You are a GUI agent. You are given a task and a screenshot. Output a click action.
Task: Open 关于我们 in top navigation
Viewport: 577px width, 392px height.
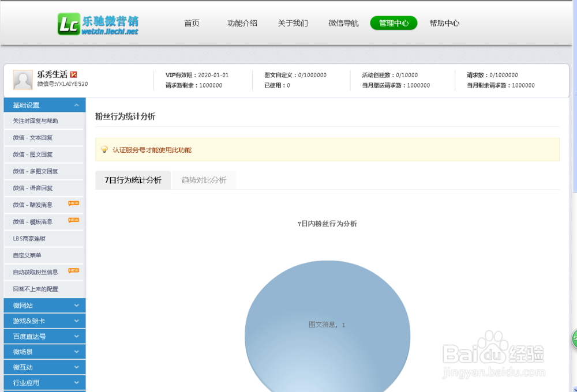coord(293,23)
